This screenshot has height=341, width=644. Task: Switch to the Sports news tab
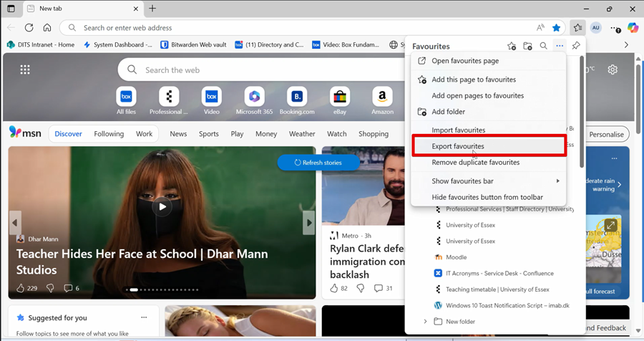click(x=209, y=134)
